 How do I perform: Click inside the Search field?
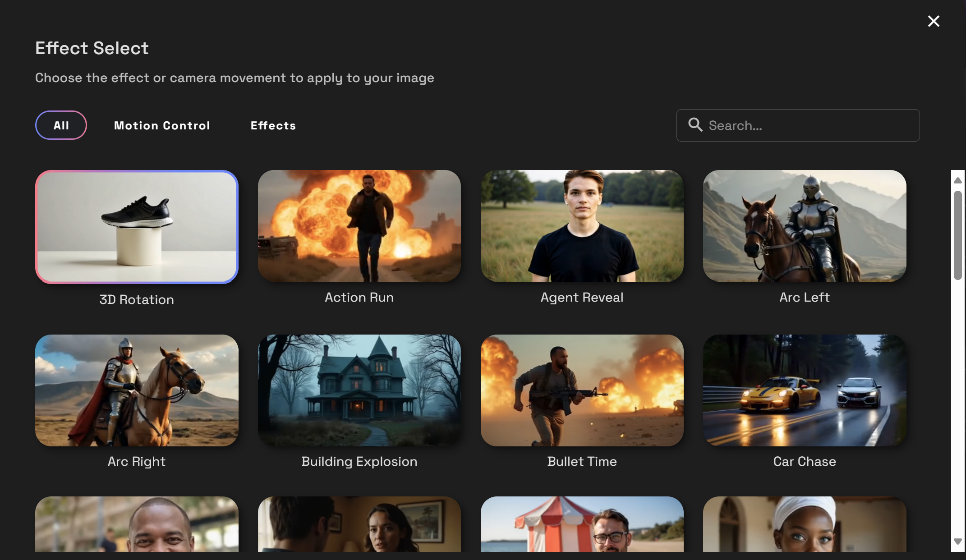point(798,125)
